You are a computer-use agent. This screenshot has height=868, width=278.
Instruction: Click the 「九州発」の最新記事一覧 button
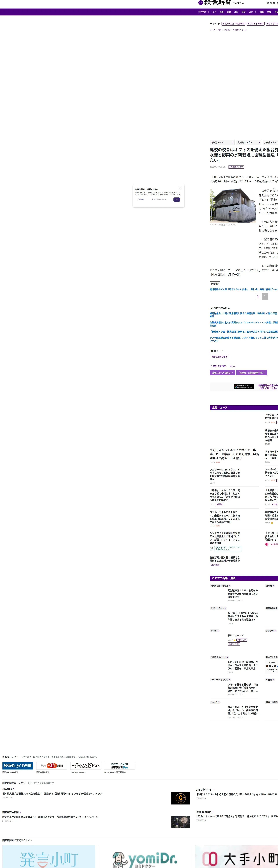pos(252,373)
